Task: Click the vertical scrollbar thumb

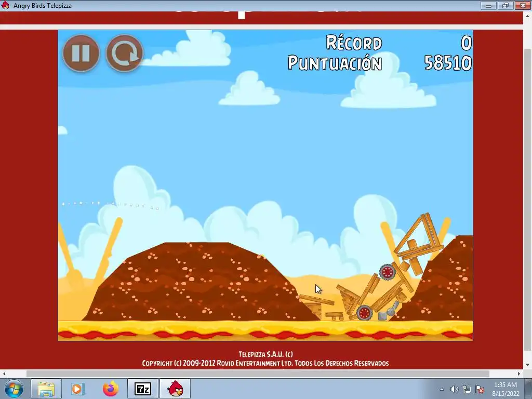Action: pyautogui.click(x=528, y=200)
